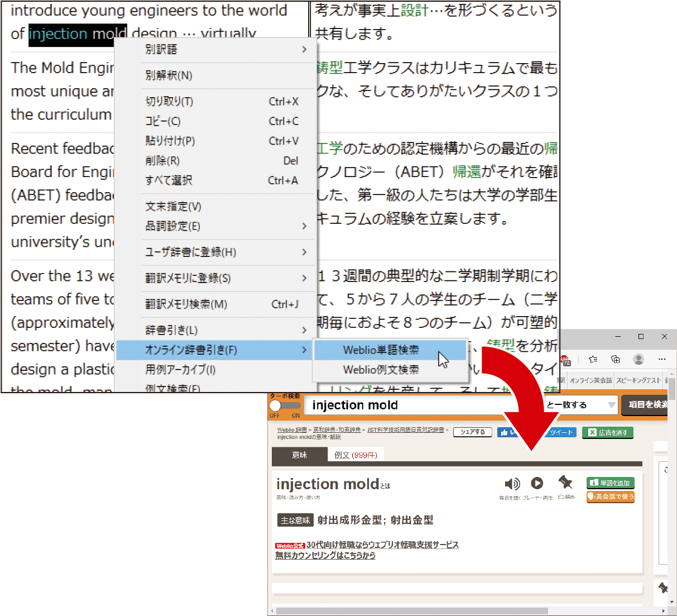This screenshot has height=616, width=677.
Task: Add the word with 単語を追加 button
Action: point(610,483)
